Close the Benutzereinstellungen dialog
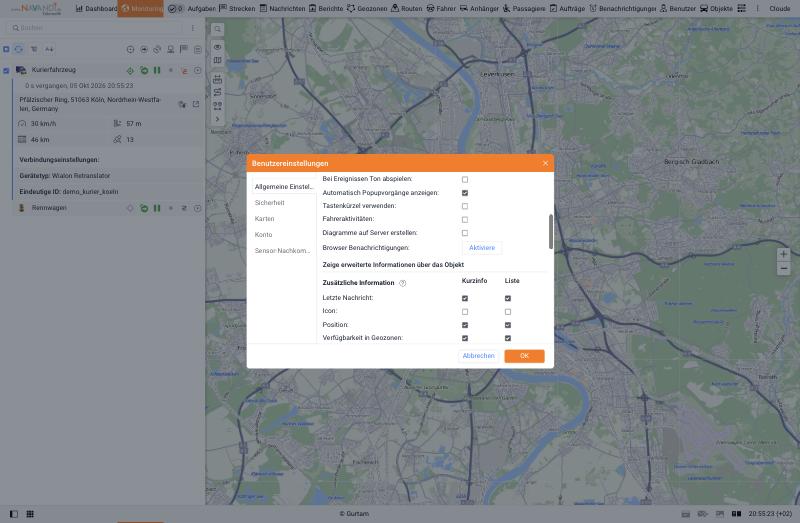The height and width of the screenshot is (523, 800). (x=545, y=163)
